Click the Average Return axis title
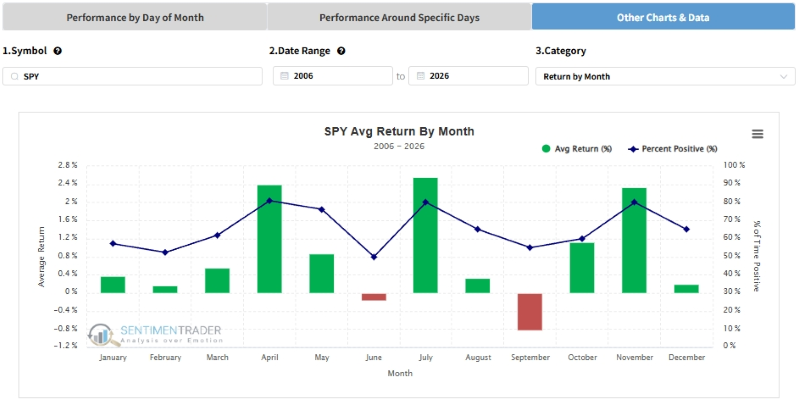Viewport: 800px width, 406px height. pyautogui.click(x=41, y=257)
